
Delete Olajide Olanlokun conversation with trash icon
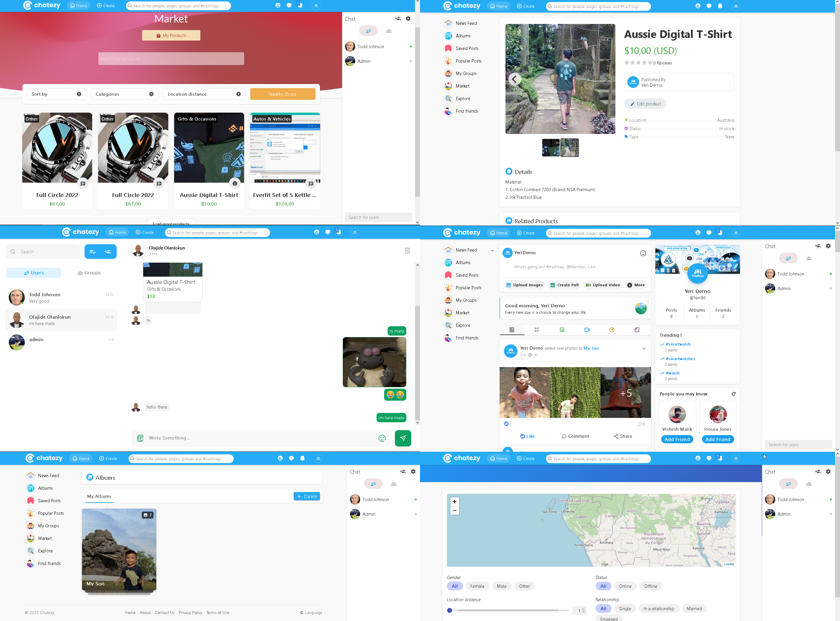coord(407,250)
